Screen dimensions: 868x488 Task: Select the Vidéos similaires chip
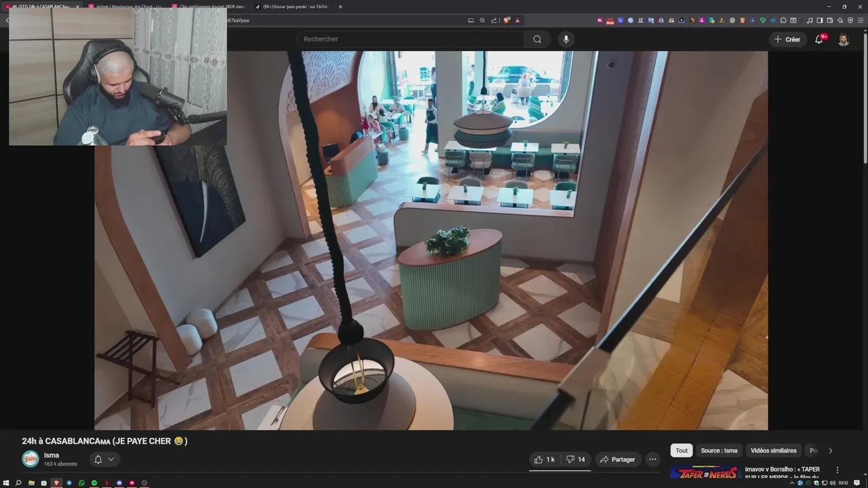tap(773, 451)
